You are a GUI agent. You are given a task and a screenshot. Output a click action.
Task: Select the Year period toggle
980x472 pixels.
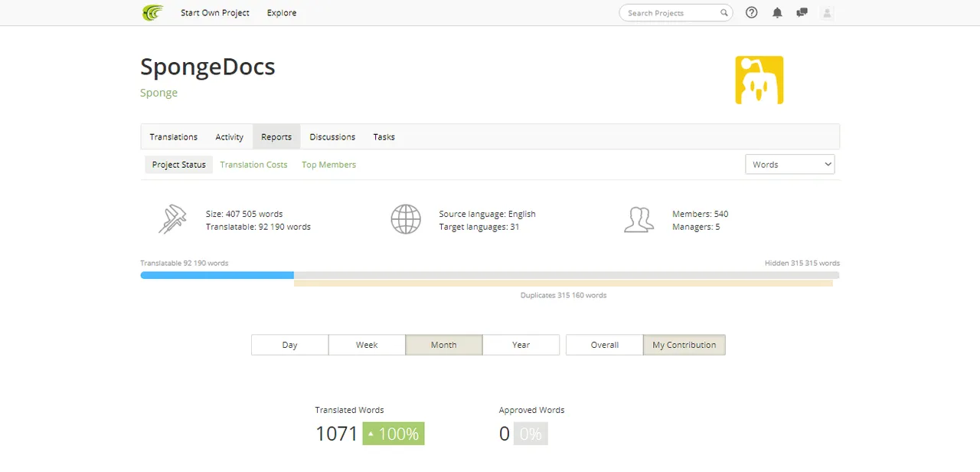[x=521, y=345]
